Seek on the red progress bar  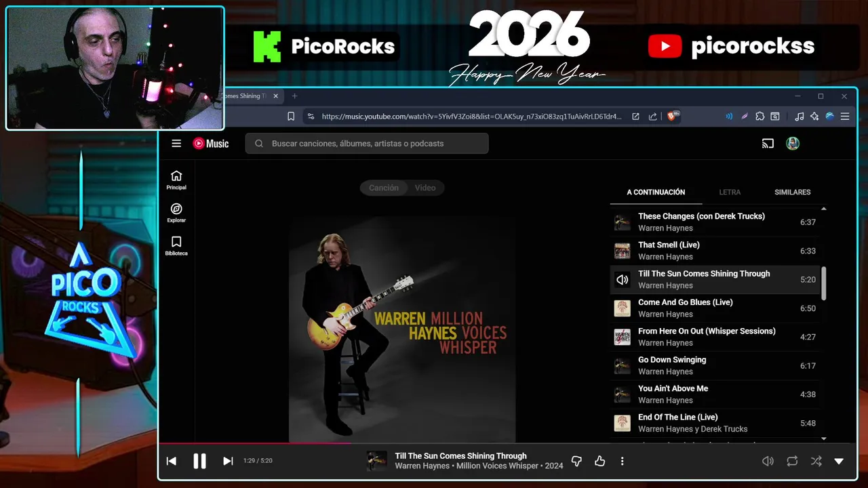click(255, 444)
